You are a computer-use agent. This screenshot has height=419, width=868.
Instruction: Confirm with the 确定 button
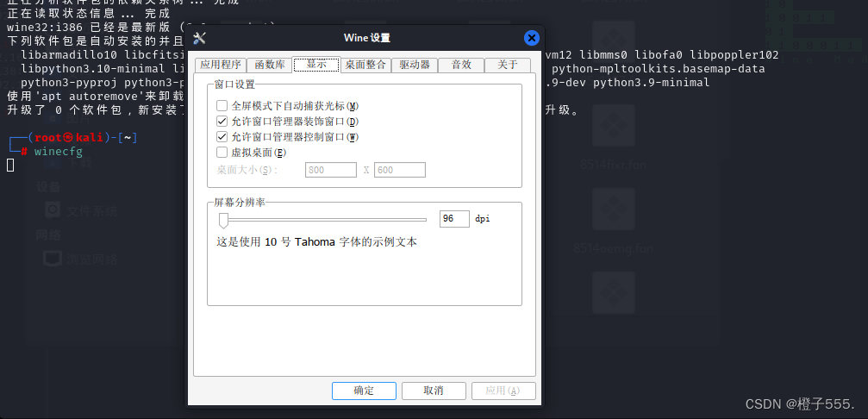pyautogui.click(x=364, y=391)
